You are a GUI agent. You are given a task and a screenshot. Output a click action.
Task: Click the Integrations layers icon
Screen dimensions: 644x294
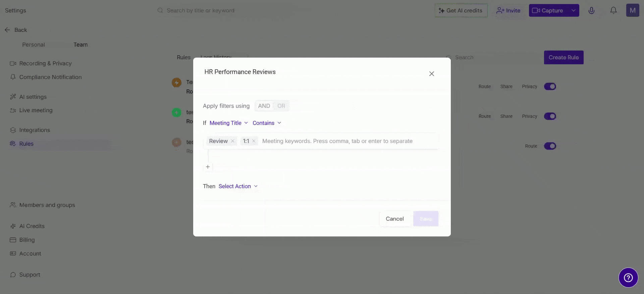click(13, 130)
